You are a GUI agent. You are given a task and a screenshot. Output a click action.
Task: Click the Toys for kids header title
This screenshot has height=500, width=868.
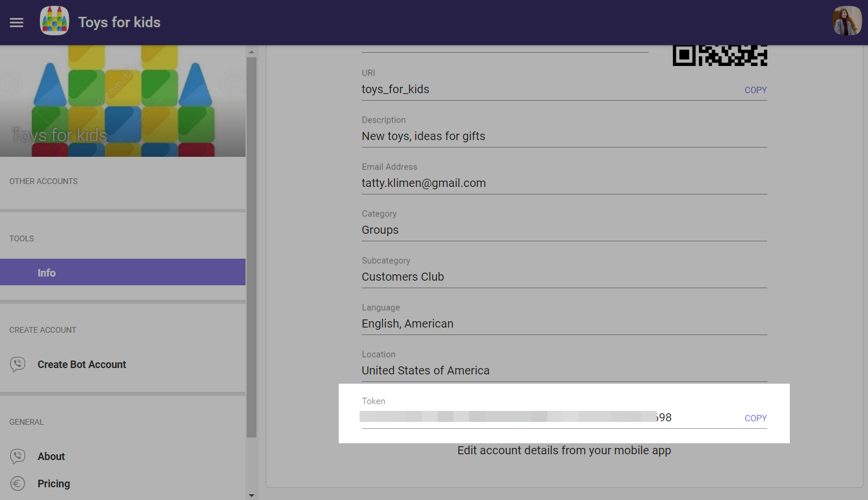click(x=119, y=22)
